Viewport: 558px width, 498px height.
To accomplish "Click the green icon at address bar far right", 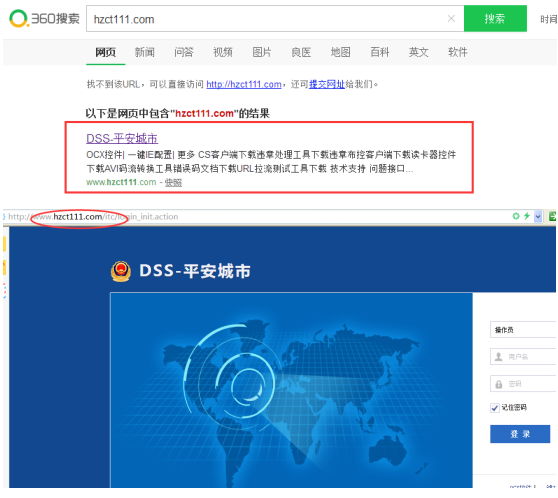I will tap(552, 216).
